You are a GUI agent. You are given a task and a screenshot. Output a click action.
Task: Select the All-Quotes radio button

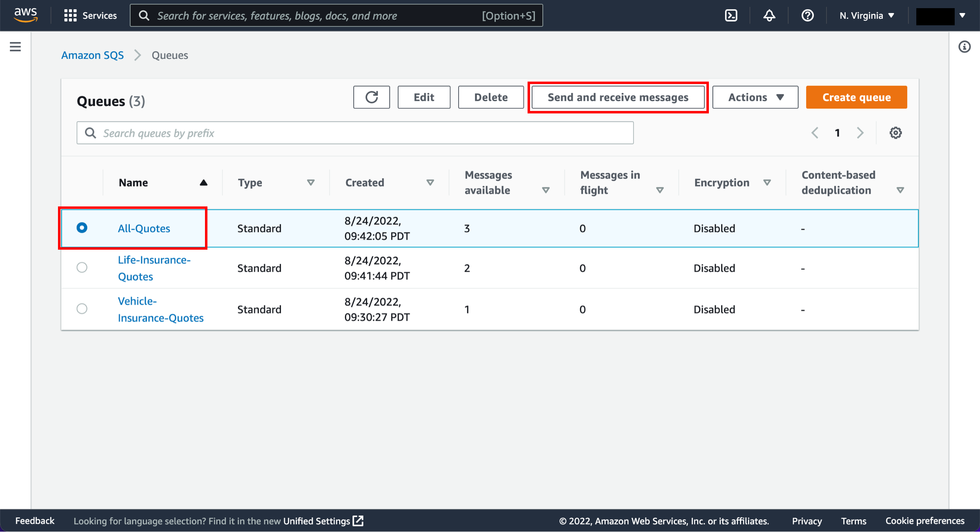click(82, 228)
